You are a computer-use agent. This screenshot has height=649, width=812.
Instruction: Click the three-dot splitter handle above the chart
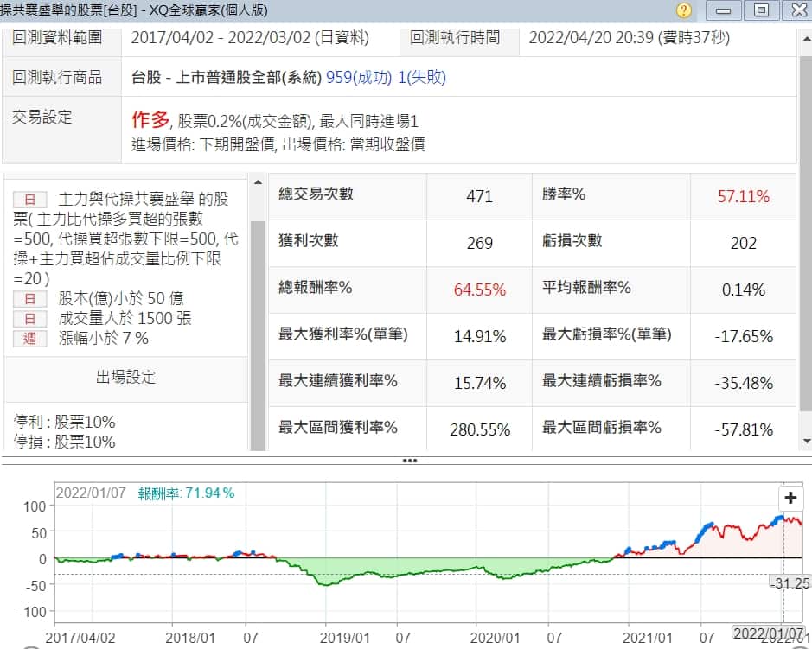tap(410, 461)
